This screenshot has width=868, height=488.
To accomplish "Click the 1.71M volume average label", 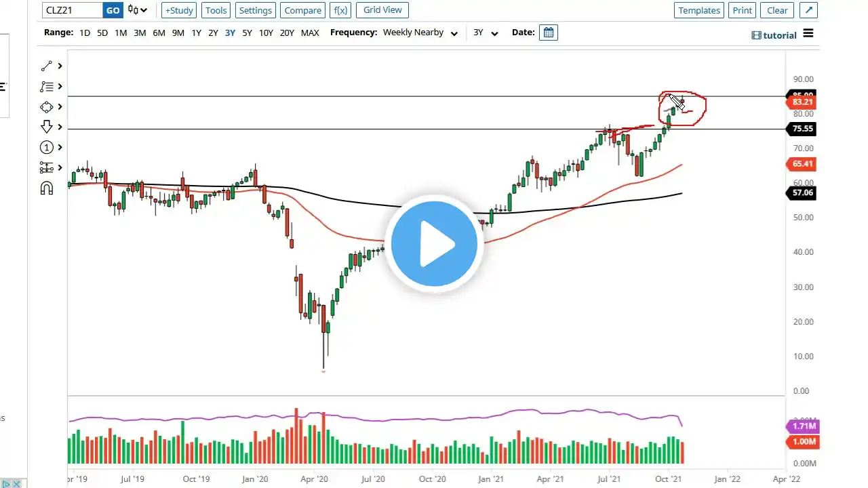I will click(803, 426).
